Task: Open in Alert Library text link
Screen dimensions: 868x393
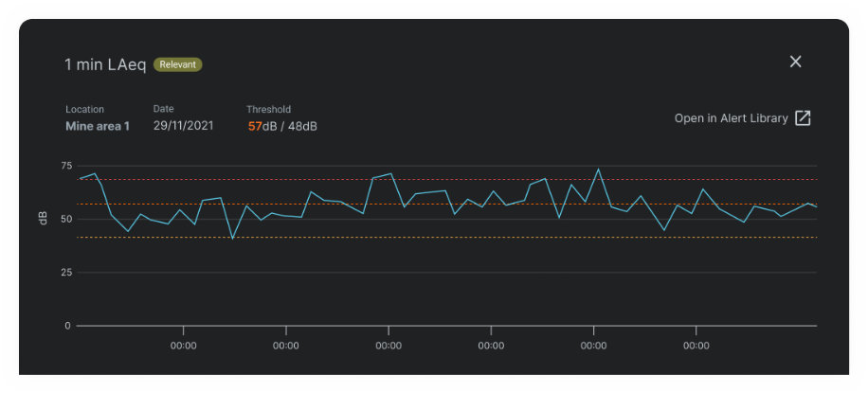Action: coord(731,118)
